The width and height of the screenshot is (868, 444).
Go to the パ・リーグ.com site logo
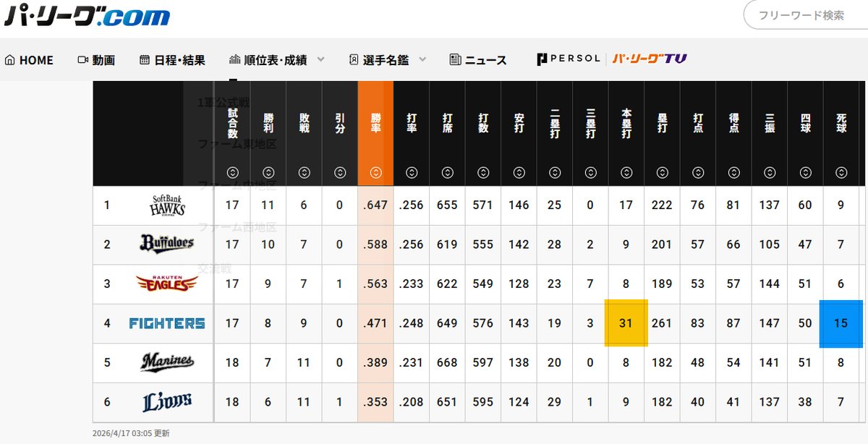coord(88,14)
